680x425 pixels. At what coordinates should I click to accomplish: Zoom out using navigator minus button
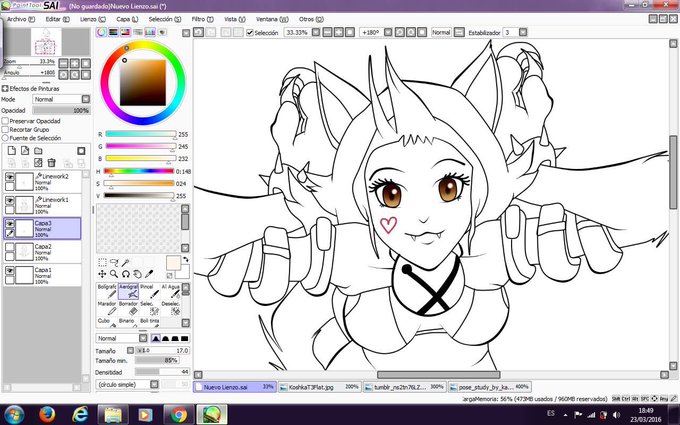pos(63,63)
